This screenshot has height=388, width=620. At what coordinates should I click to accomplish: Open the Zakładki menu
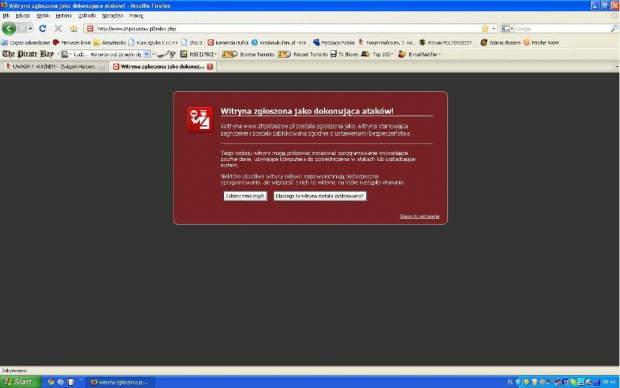pos(87,16)
